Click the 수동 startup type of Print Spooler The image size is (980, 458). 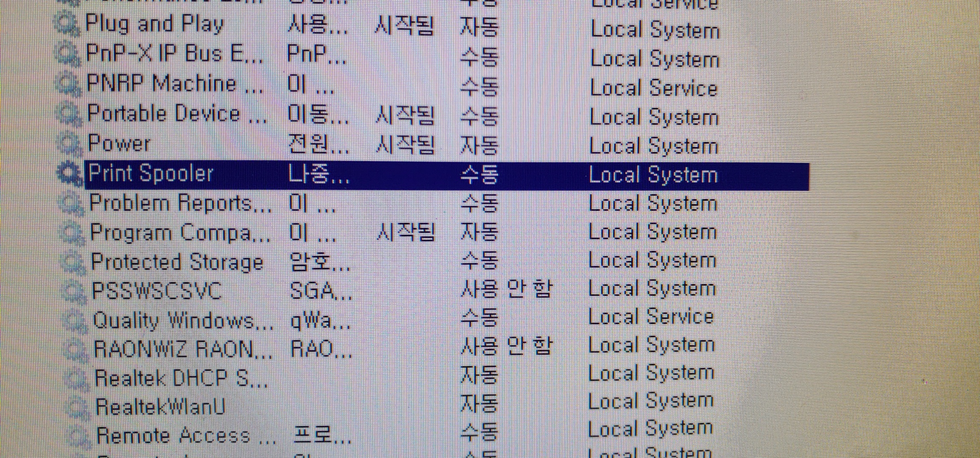pyautogui.click(x=479, y=175)
